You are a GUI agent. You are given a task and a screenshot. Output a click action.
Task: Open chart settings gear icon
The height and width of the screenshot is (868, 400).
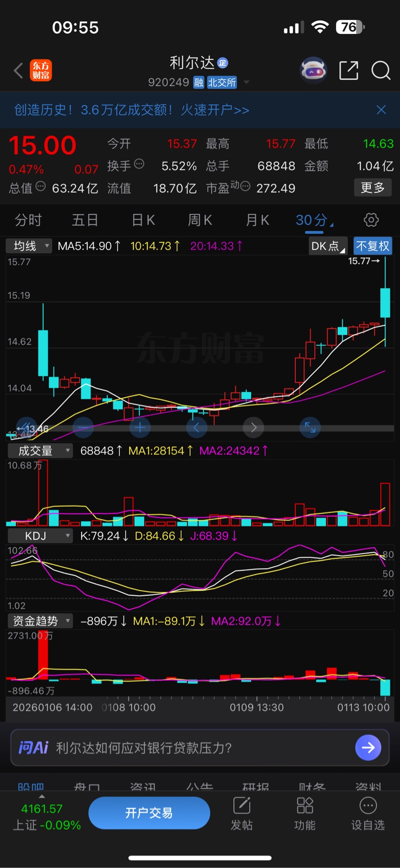point(371,220)
